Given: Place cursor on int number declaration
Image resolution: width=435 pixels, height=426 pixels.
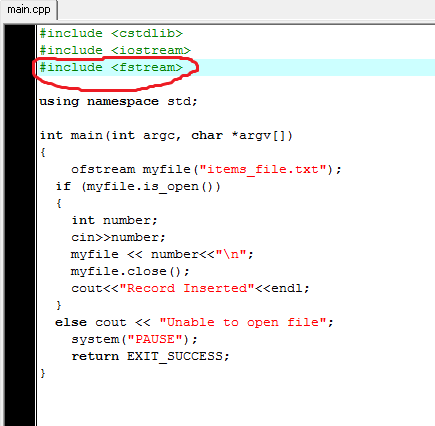Looking at the screenshot, I should (x=114, y=220).
